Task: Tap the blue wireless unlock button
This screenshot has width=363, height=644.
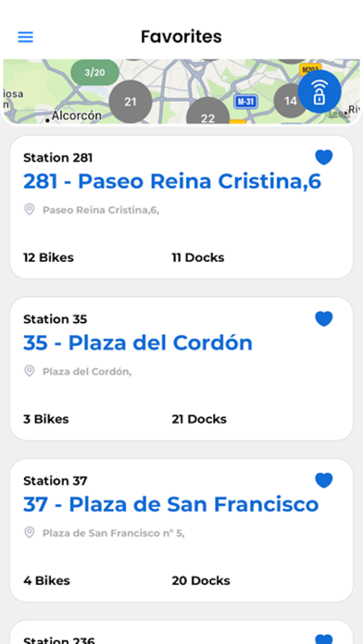Action: pyautogui.click(x=319, y=92)
